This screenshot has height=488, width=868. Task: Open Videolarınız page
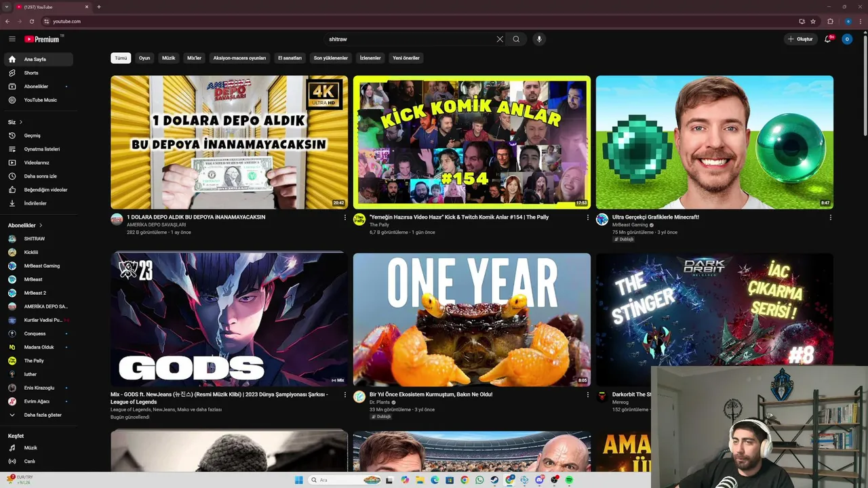click(39, 163)
